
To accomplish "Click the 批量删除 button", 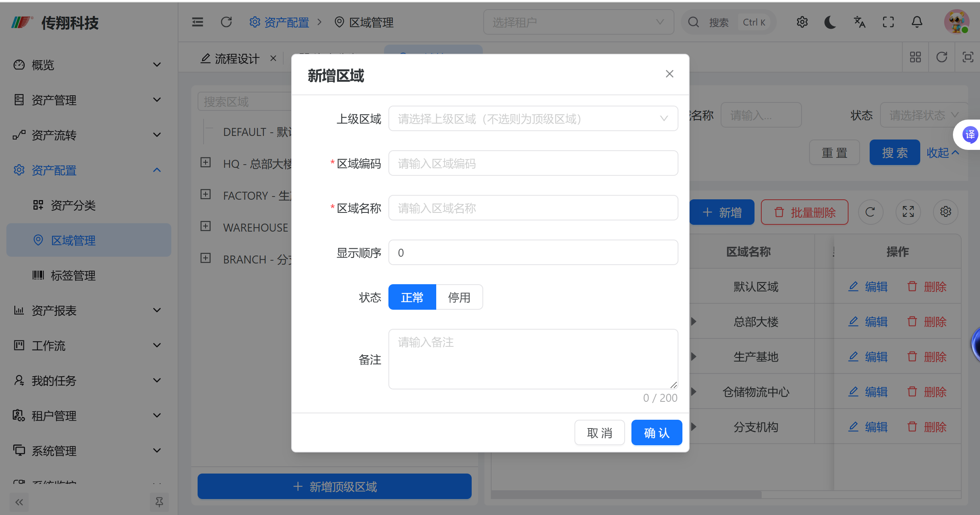I will [805, 212].
